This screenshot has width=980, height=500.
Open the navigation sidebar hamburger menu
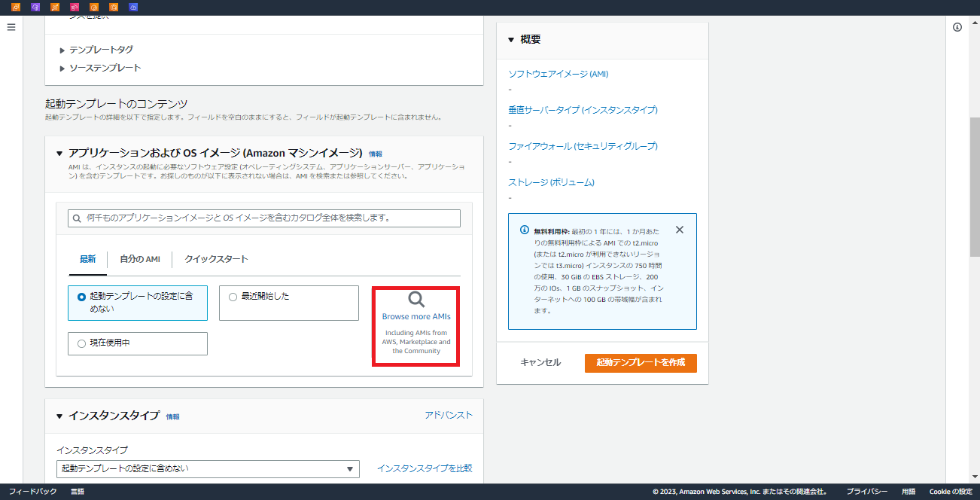[11, 27]
